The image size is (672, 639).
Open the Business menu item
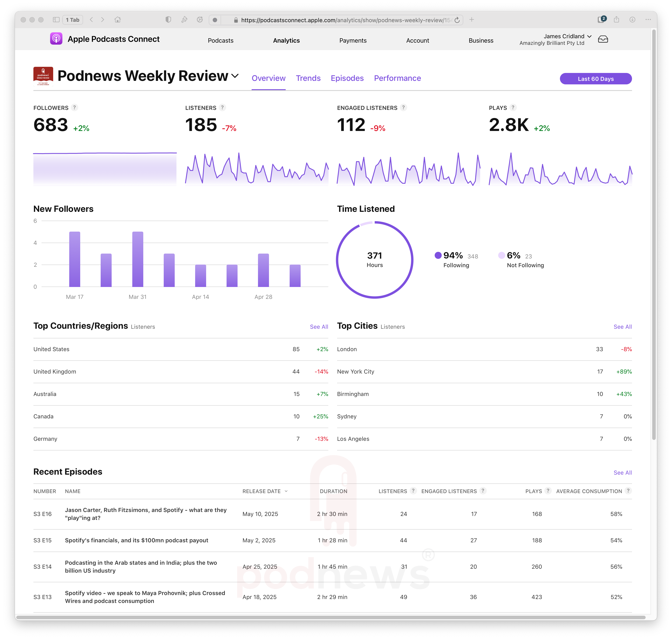481,40
